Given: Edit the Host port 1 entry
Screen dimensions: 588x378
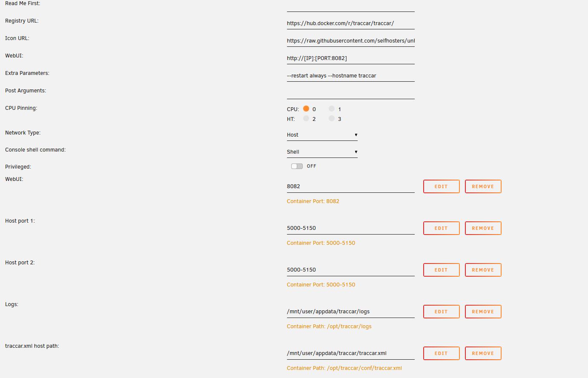Looking at the screenshot, I should [442, 228].
